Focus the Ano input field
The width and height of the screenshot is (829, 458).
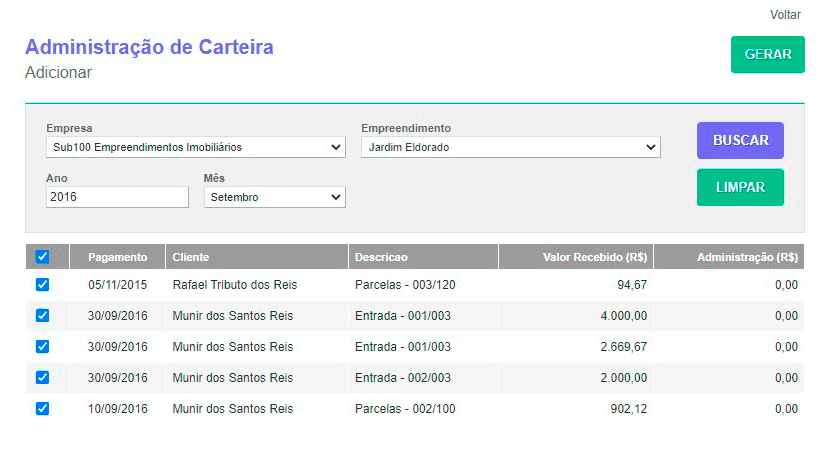point(117,198)
